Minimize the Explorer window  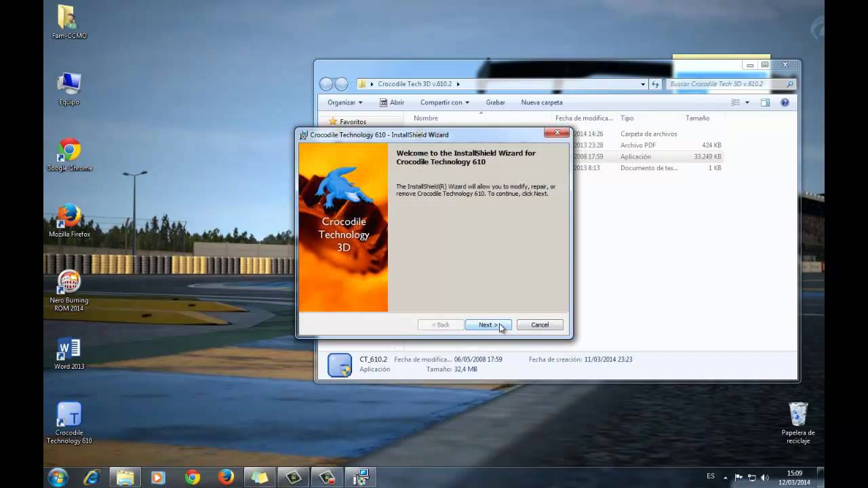point(750,65)
